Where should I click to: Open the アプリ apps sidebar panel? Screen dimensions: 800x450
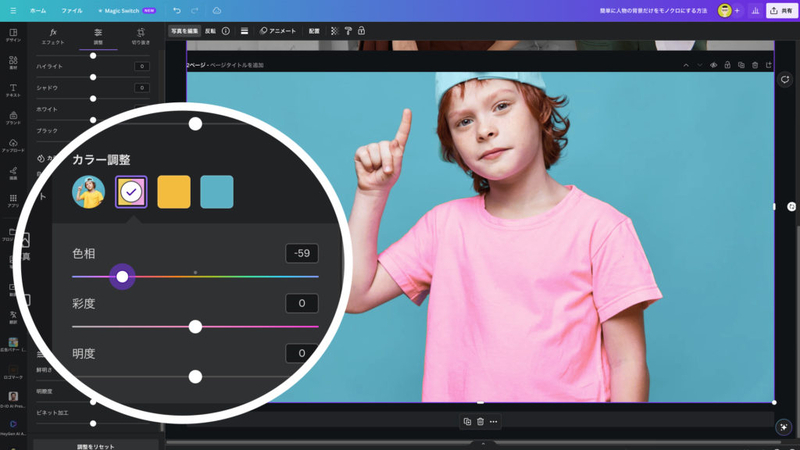[13, 201]
